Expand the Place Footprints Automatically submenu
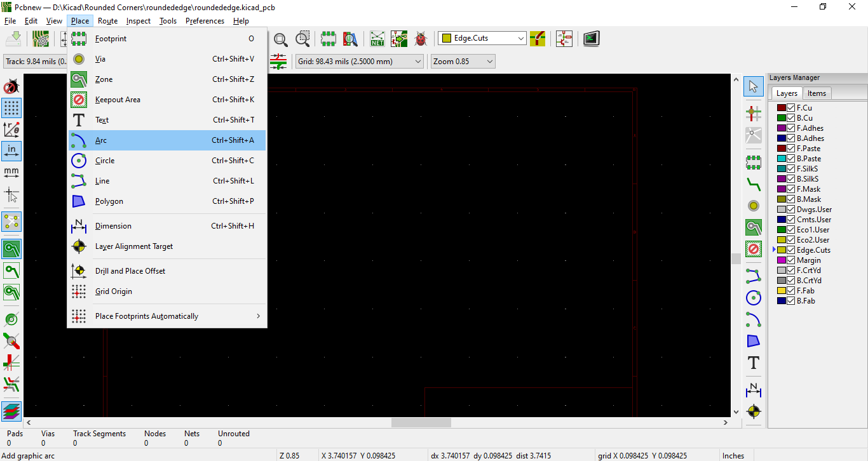The width and height of the screenshot is (868, 461). pyautogui.click(x=167, y=316)
